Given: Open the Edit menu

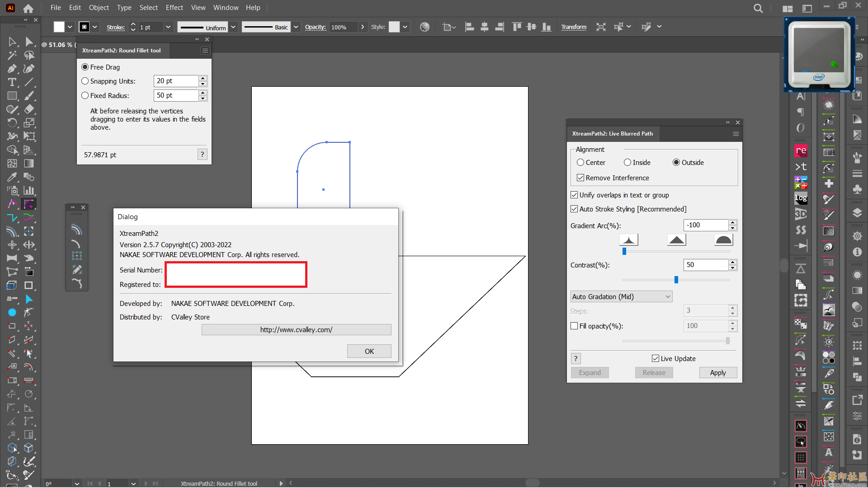Looking at the screenshot, I should pos(75,8).
